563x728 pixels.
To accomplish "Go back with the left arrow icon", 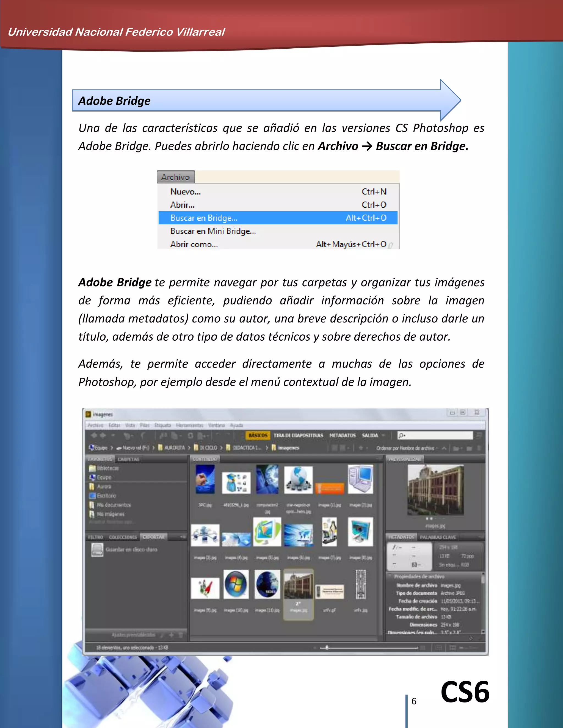I will (94, 435).
